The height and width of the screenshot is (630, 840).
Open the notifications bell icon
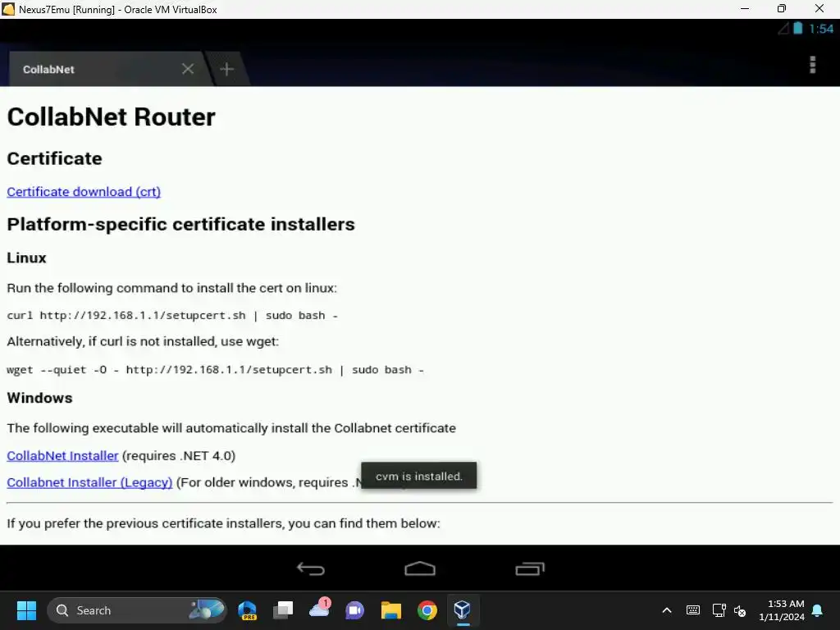coord(818,610)
